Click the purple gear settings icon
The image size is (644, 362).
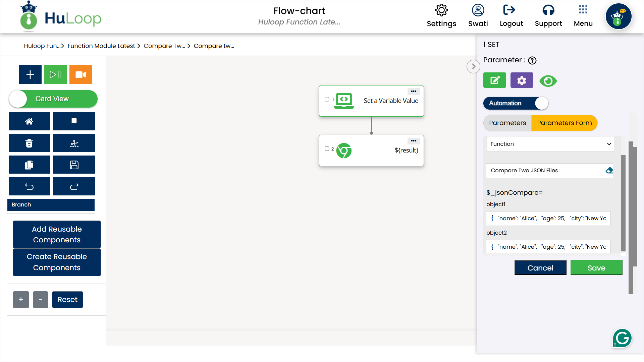[522, 80]
